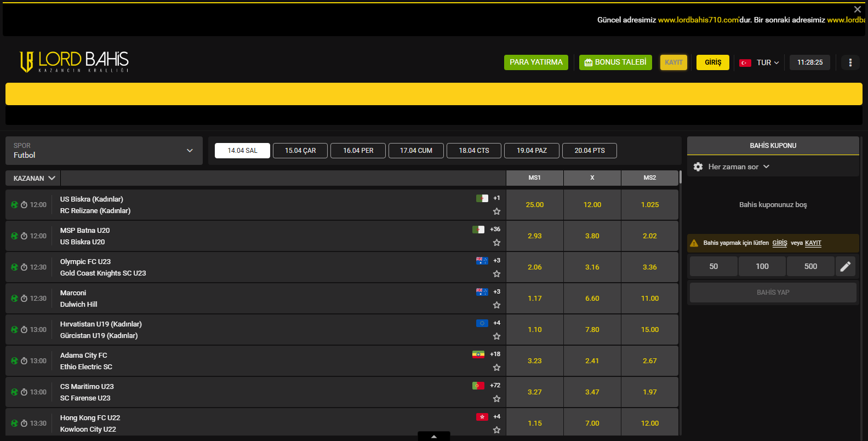Star the Hırvatistan U19 (Kadınlar) match
The width and height of the screenshot is (868, 441).
coord(496,336)
